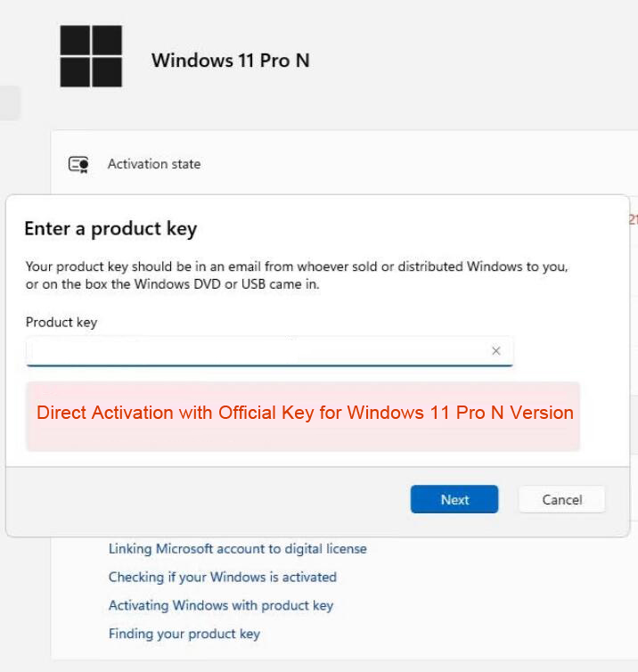Open Checking if your Windows is activated
The image size is (638, 672).
(x=222, y=578)
